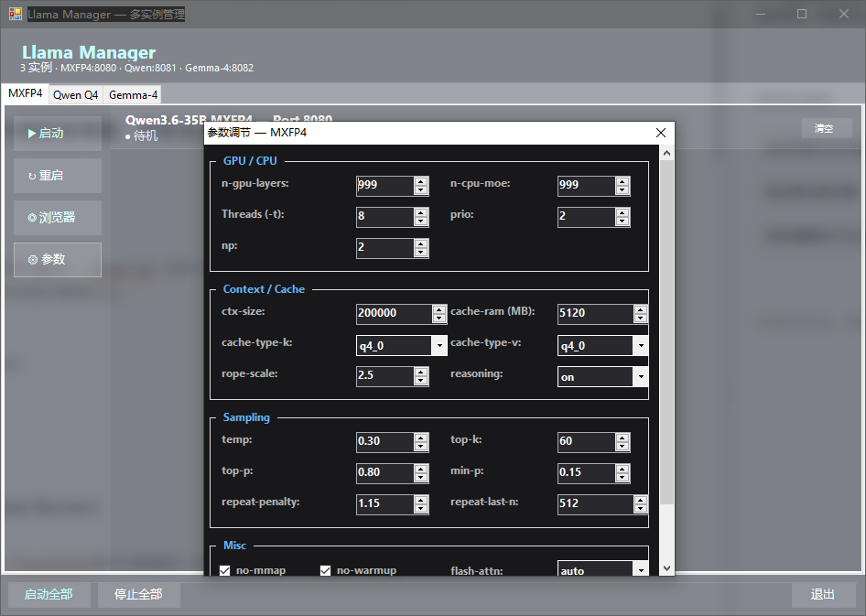Toggle the no-warmup checkbox
Image resolution: width=866 pixels, height=616 pixels.
(x=325, y=570)
